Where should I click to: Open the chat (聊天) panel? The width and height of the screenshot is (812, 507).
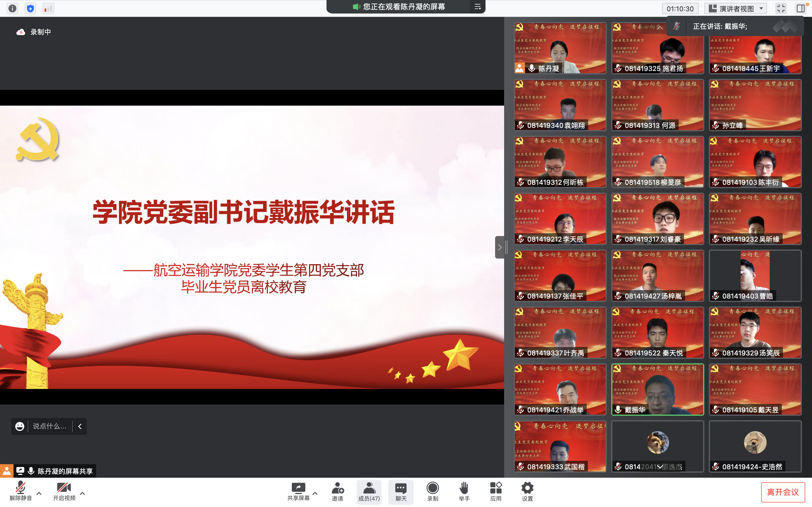[x=401, y=492]
